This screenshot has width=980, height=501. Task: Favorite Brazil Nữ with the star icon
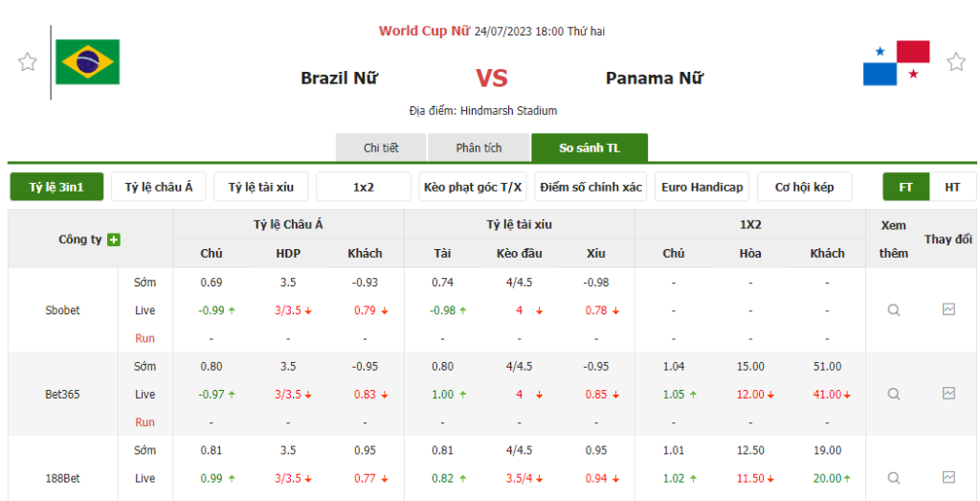(27, 62)
